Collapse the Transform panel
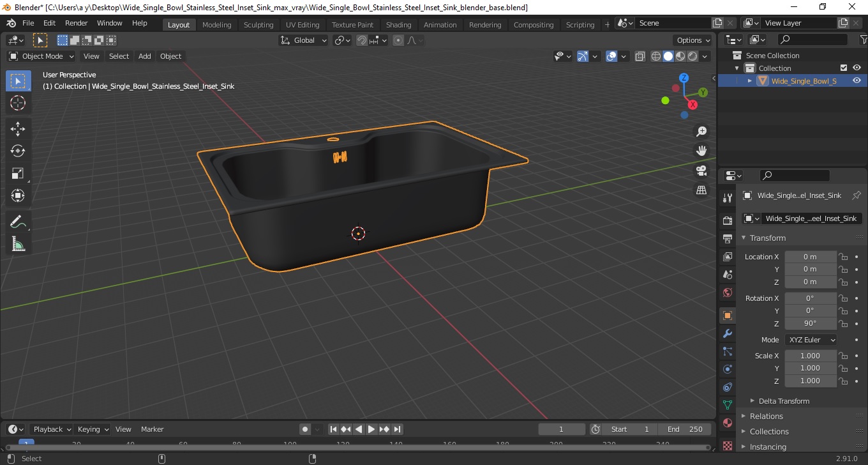Screen dimensions: 868x465 [767, 238]
